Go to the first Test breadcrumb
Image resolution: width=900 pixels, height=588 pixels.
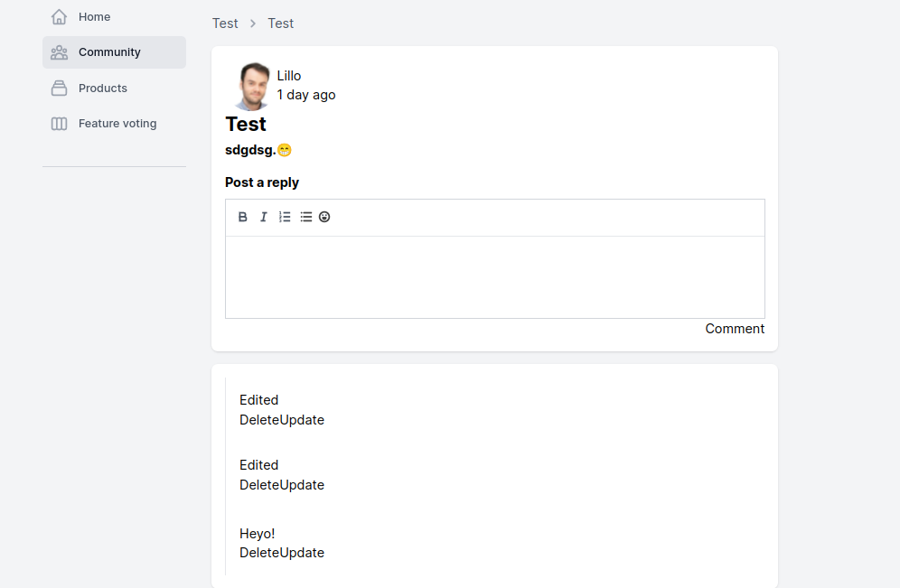(225, 23)
